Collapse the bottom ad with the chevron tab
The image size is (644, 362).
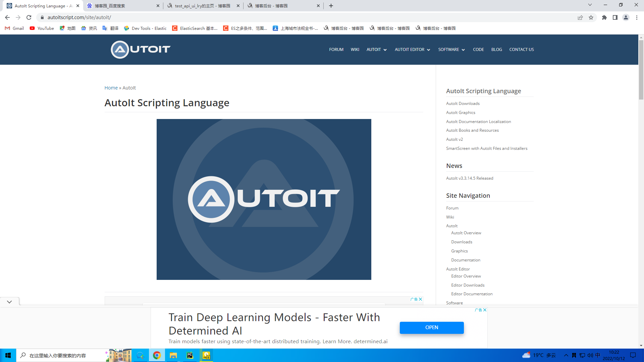[x=9, y=302]
